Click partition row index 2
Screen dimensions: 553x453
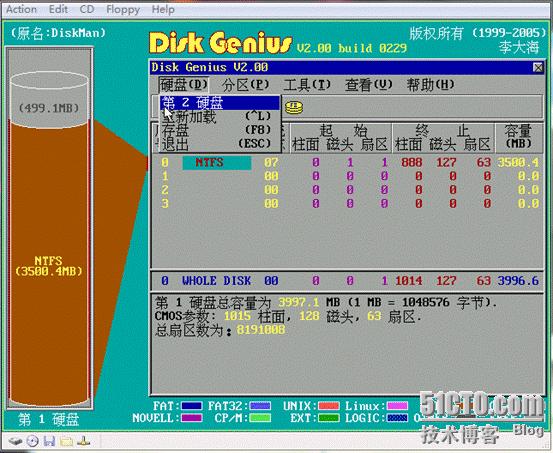pos(165,190)
